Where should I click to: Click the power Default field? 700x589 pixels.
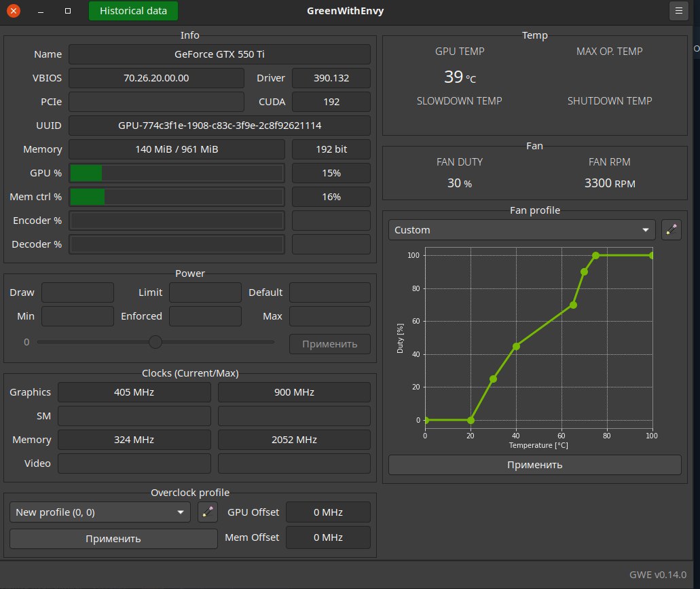[329, 292]
